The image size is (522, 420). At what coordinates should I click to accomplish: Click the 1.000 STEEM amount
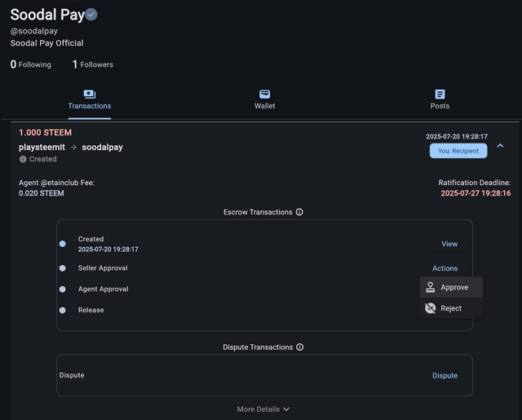pyautogui.click(x=46, y=132)
